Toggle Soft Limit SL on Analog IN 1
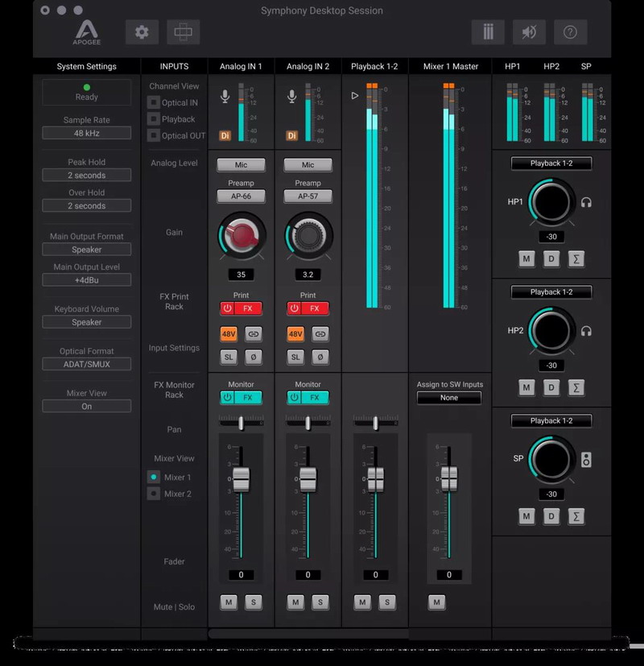Viewport: 644px width, 666px height. click(x=229, y=357)
